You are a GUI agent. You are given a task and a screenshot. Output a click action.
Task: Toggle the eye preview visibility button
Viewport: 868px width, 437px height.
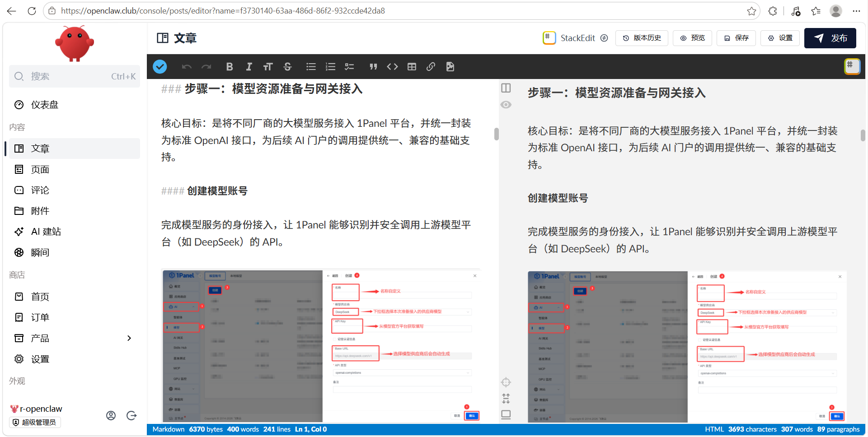click(x=506, y=105)
